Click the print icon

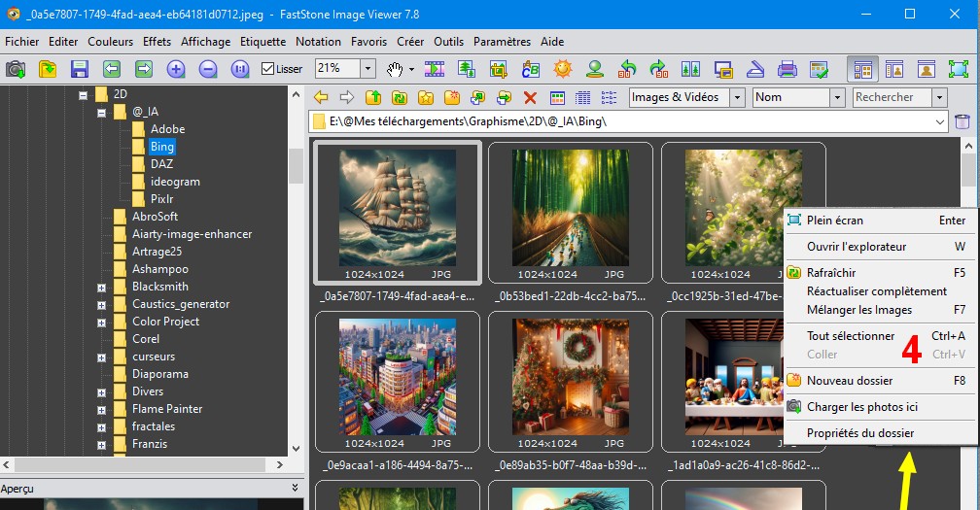point(787,69)
